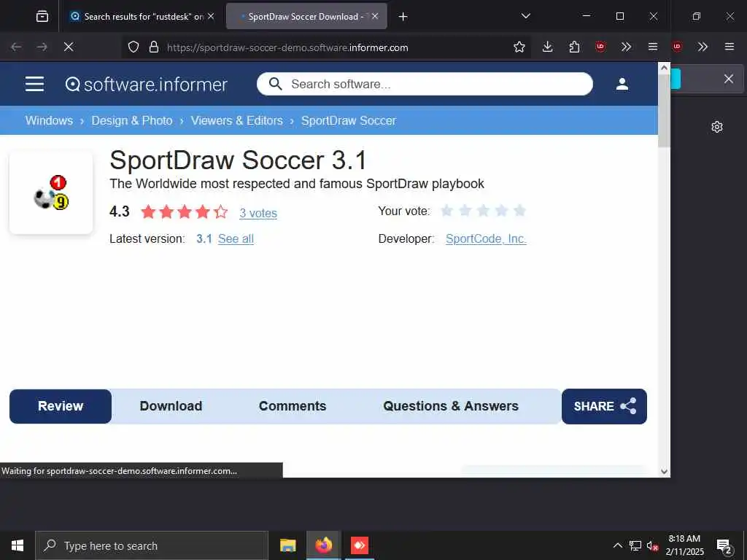Go back to previous page
The height and width of the screenshot is (560, 747).
(x=16, y=47)
